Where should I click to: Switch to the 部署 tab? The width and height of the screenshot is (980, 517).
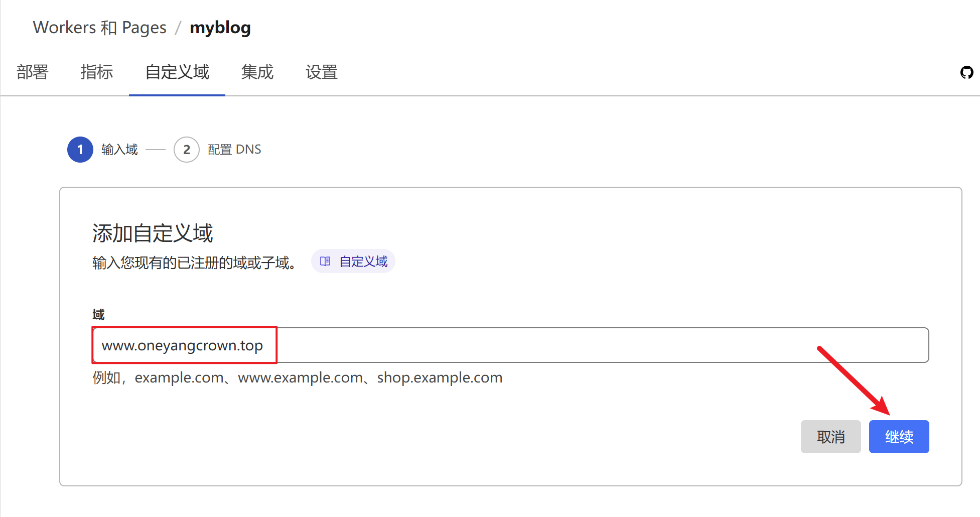(x=33, y=72)
